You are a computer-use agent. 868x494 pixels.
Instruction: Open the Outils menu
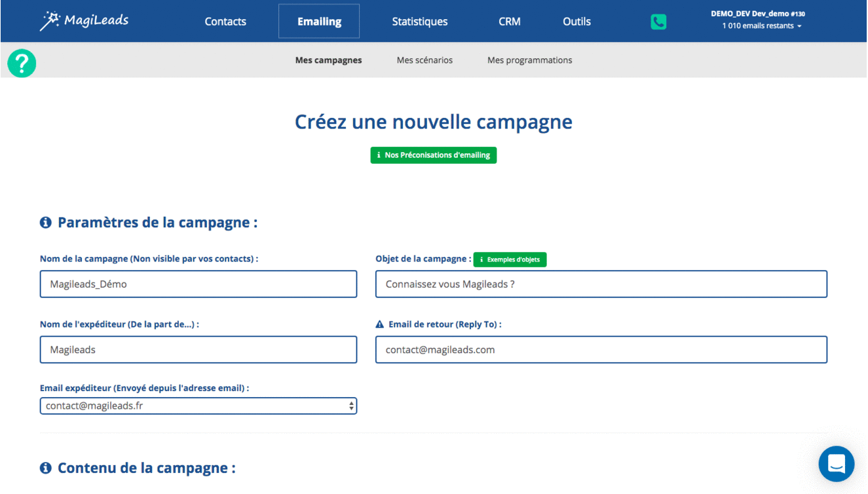coord(576,22)
